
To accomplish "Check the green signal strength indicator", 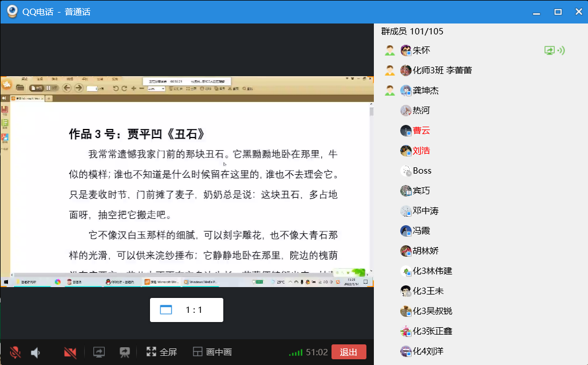I will coord(295,352).
